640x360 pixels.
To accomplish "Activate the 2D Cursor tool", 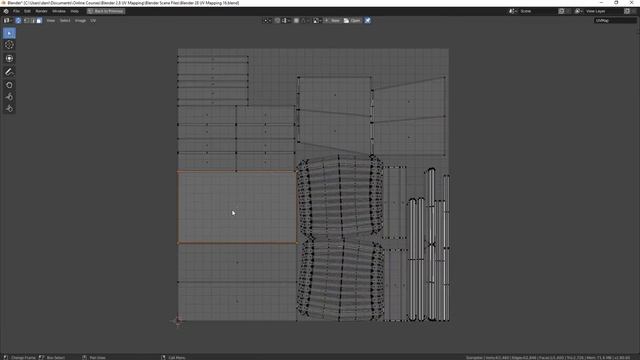I will (x=9, y=45).
